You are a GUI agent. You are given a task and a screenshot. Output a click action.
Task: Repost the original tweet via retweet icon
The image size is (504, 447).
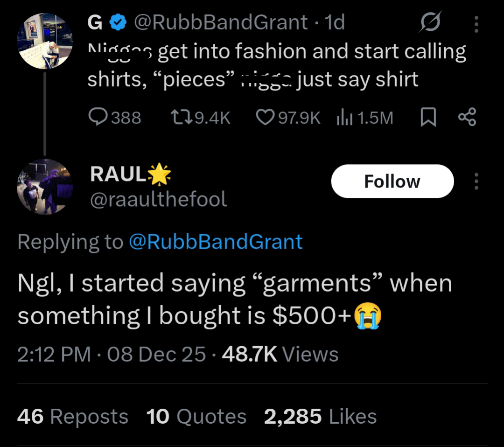(181, 117)
